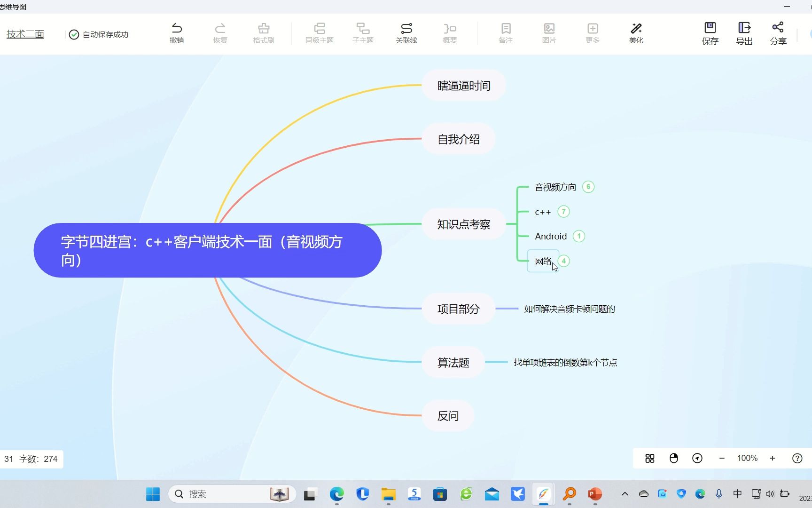Click the 找单项链表的倒数第k个节点 node
Viewport: 812px width, 508px height.
(565, 363)
